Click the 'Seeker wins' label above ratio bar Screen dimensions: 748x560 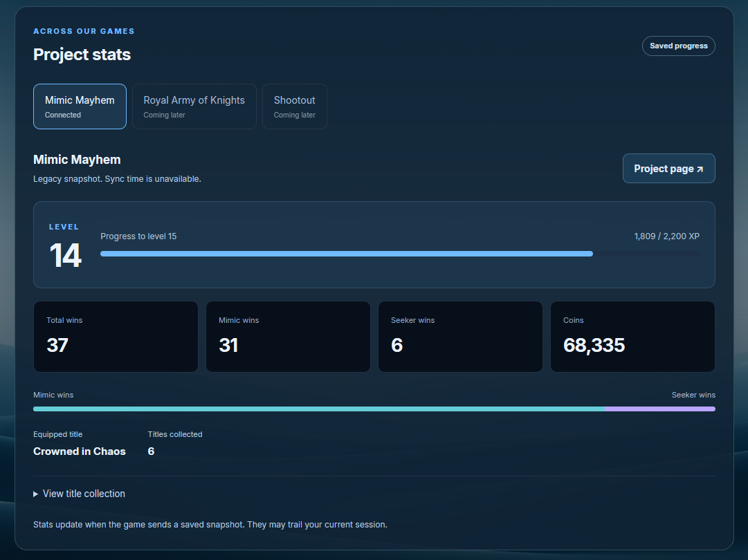[x=693, y=395]
